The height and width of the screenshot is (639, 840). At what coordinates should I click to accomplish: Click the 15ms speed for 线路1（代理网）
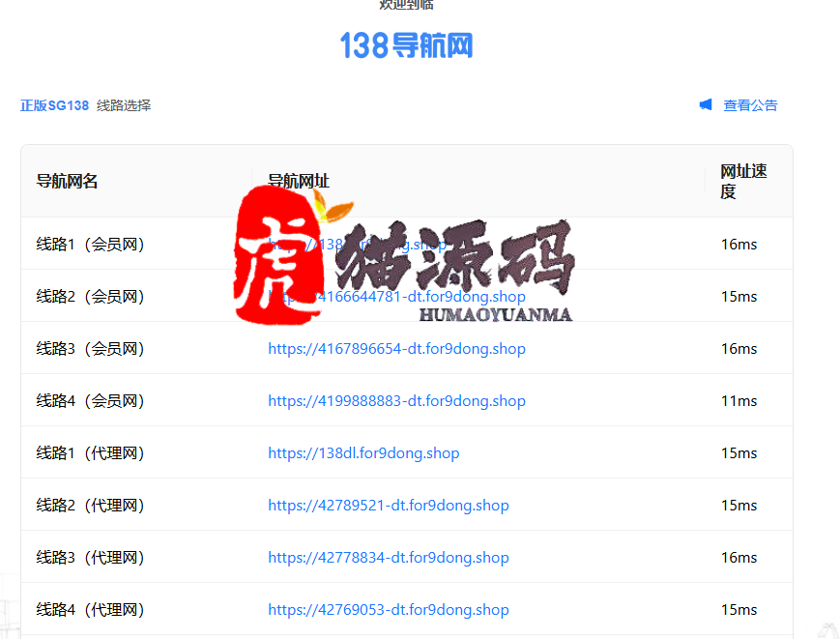coord(739,453)
